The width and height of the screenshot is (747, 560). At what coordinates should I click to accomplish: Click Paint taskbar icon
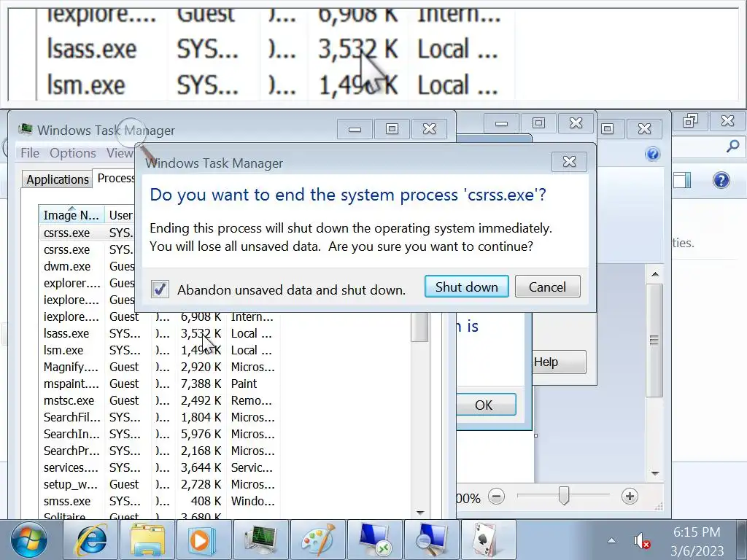click(318, 540)
